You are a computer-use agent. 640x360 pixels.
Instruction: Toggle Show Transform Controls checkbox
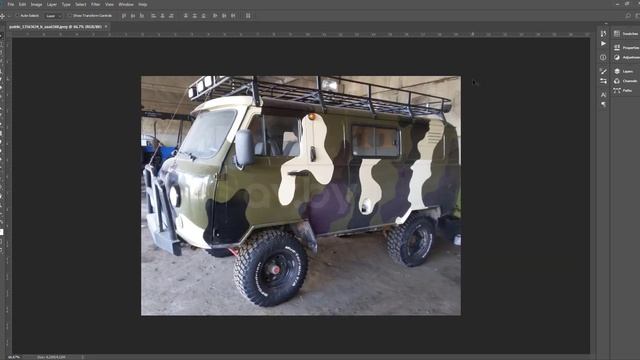(69, 16)
